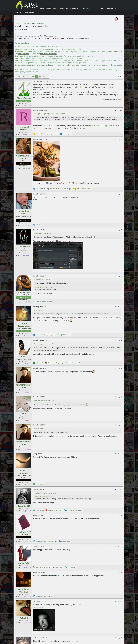
Task: Share post #1,456 via share icon
Action: [115, 573]
